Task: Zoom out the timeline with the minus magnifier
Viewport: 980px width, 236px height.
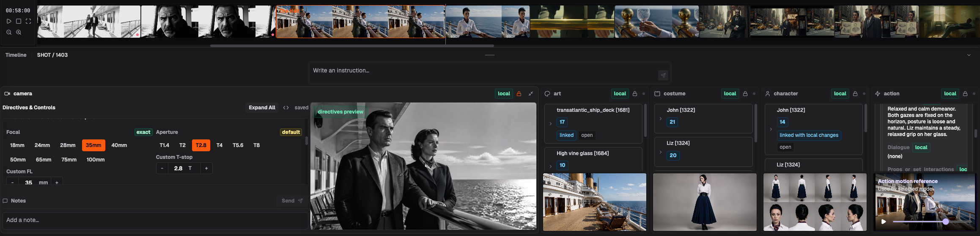Action: pyautogui.click(x=9, y=32)
